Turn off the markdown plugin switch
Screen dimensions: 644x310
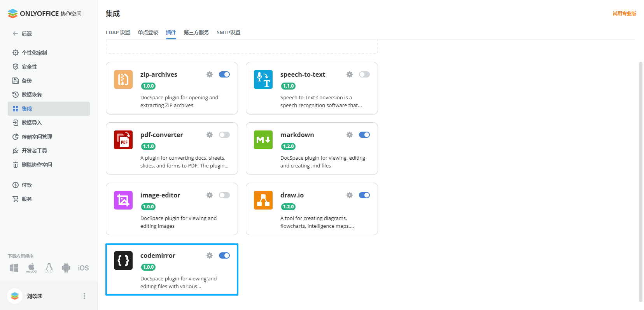[364, 135]
